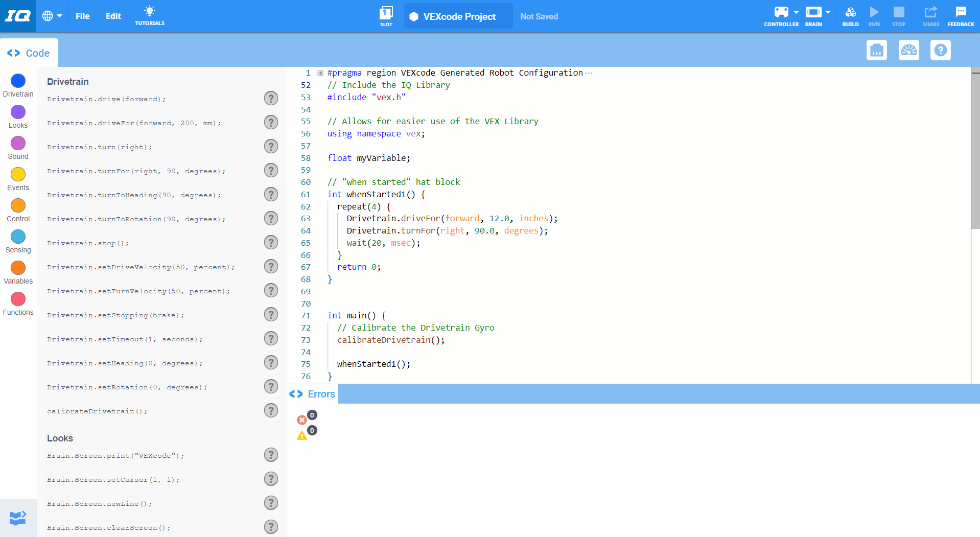Click the calibrateDrivetrain(); command
The width and height of the screenshot is (980, 537).
97,411
